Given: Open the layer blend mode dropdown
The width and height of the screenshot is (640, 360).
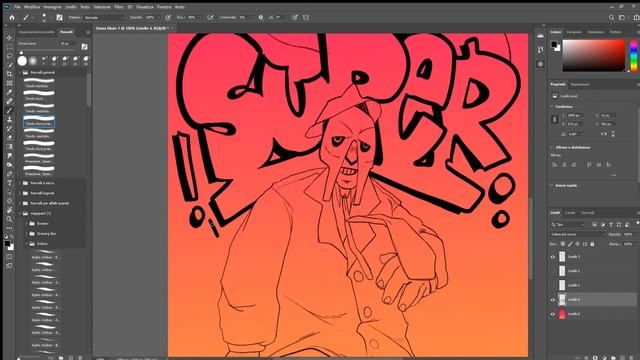Looking at the screenshot, I should pyautogui.click(x=577, y=234).
